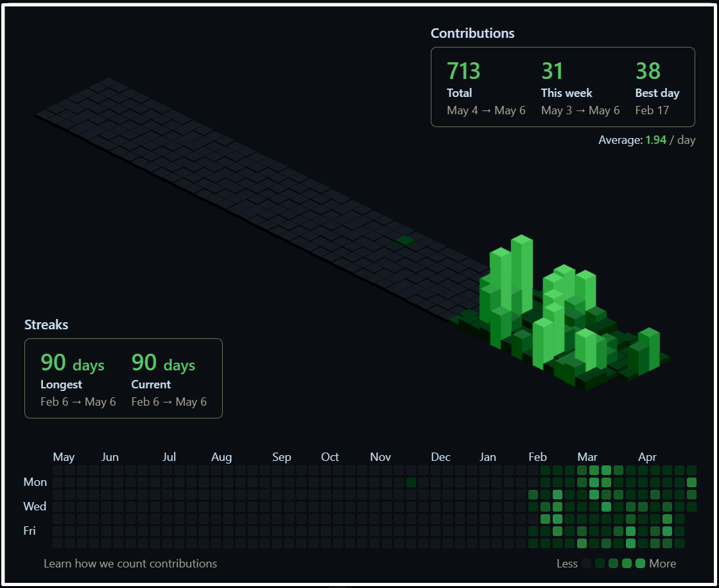Click the Dec month label

tap(440, 457)
